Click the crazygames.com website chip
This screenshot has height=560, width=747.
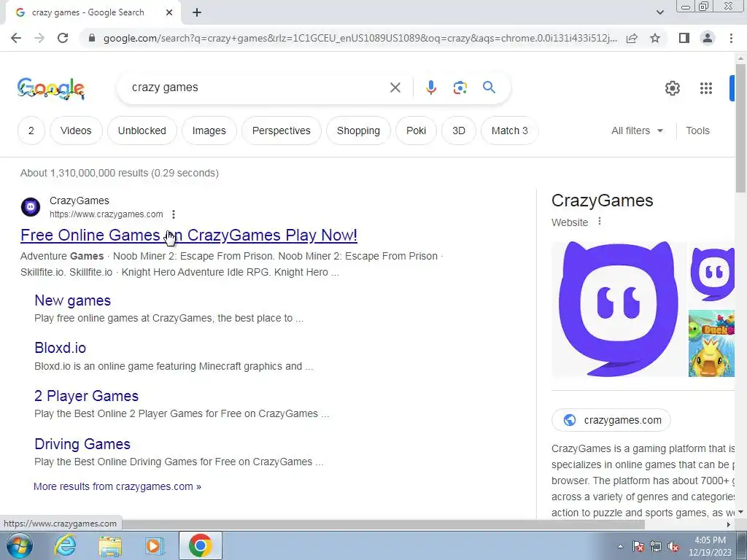pyautogui.click(x=611, y=420)
